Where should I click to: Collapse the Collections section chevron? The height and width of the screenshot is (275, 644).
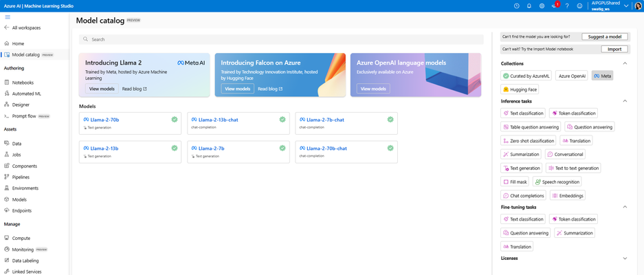coord(625,63)
